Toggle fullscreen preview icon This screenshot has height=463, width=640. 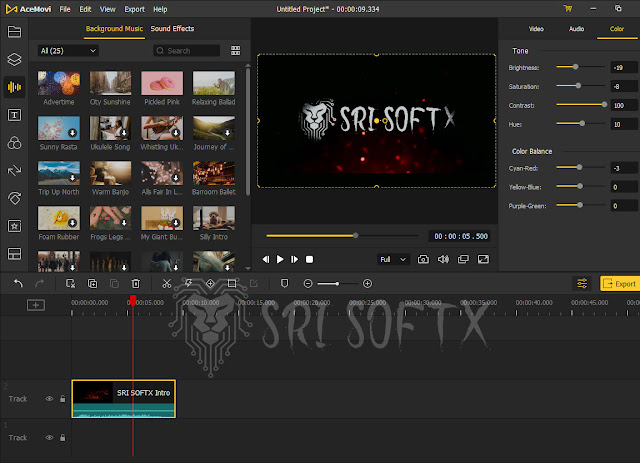click(x=483, y=259)
